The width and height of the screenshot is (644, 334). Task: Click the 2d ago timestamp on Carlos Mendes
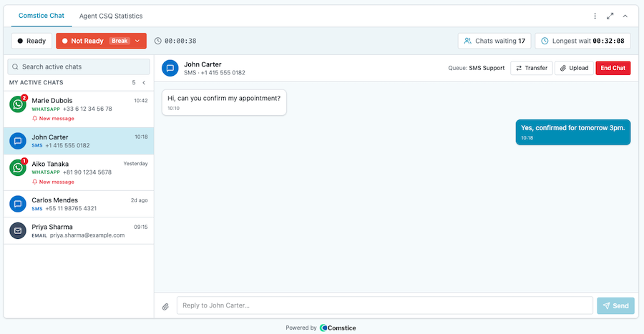[140, 200]
